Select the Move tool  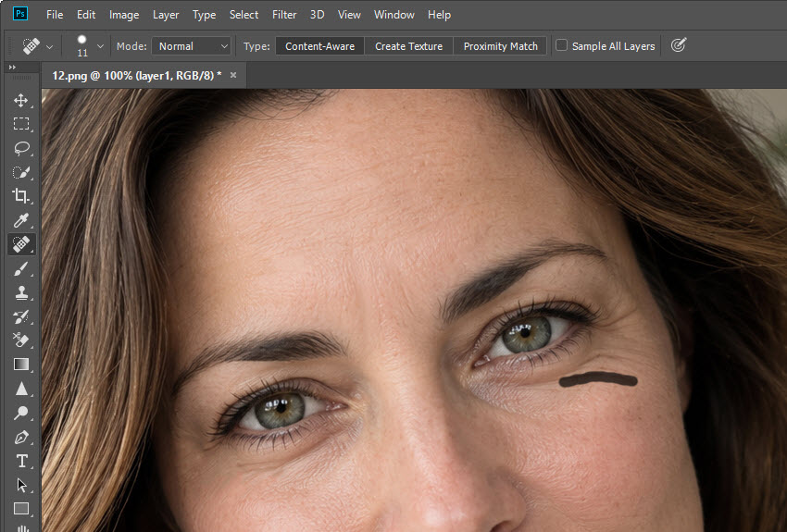(x=20, y=100)
